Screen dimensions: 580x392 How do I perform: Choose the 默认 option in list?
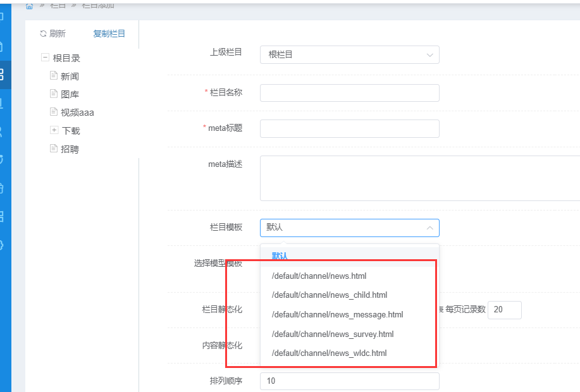coord(350,256)
